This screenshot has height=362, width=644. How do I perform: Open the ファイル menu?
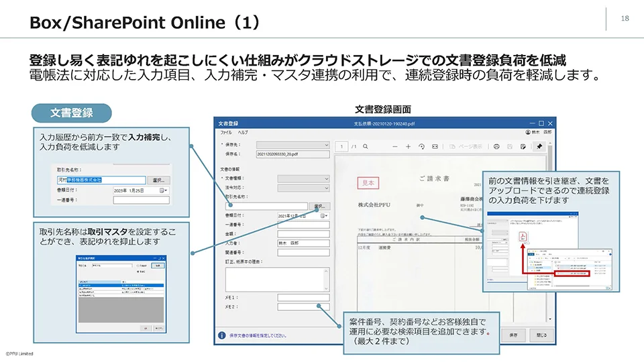[x=226, y=133]
